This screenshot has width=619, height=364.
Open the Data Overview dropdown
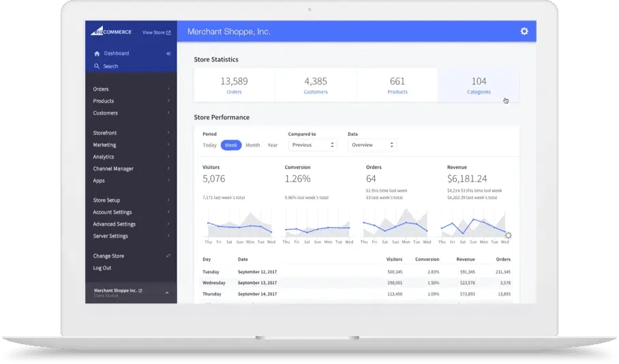[372, 145]
